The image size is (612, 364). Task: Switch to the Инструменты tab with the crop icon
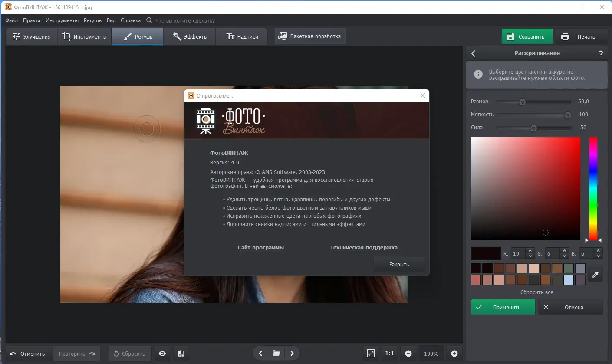pyautogui.click(x=84, y=36)
